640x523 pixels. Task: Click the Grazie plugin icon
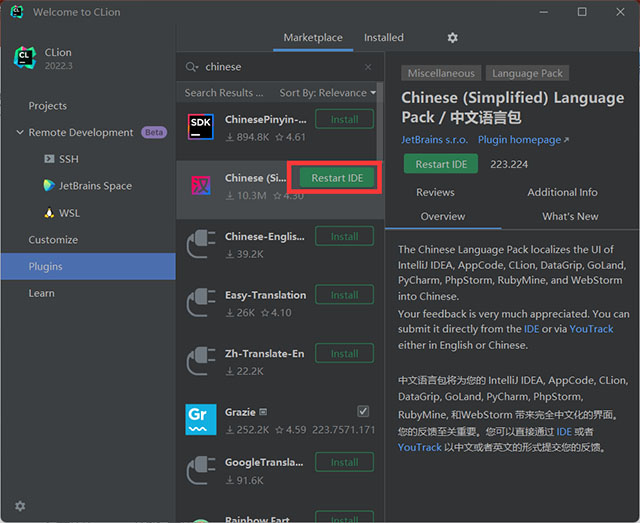click(201, 419)
